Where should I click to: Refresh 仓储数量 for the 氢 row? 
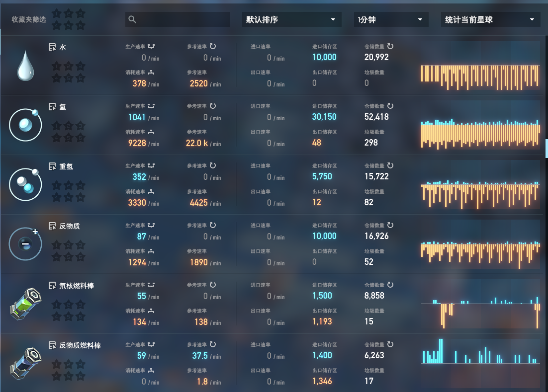click(390, 106)
